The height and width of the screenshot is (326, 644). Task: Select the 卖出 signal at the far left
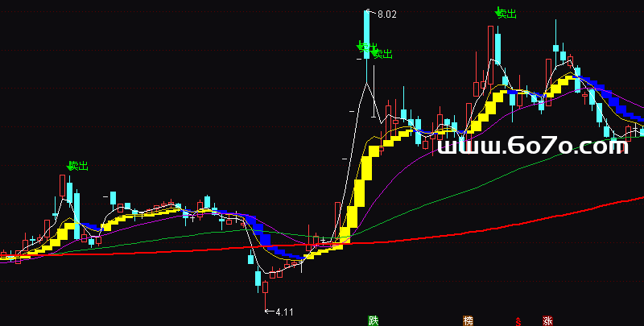point(77,166)
